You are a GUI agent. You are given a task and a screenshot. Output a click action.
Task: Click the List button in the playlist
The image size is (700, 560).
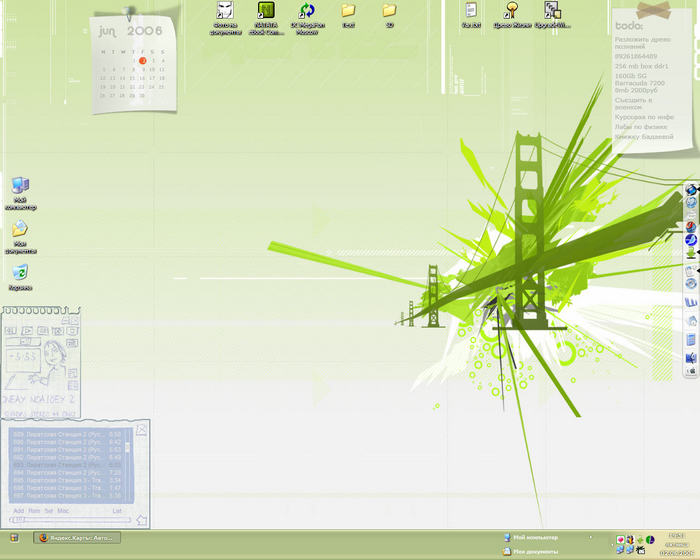[x=117, y=510]
